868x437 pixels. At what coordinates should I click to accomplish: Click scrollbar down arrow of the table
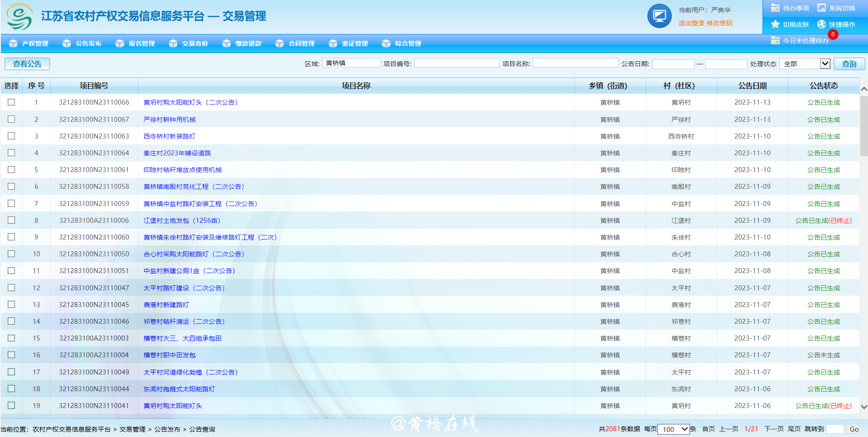click(x=864, y=407)
